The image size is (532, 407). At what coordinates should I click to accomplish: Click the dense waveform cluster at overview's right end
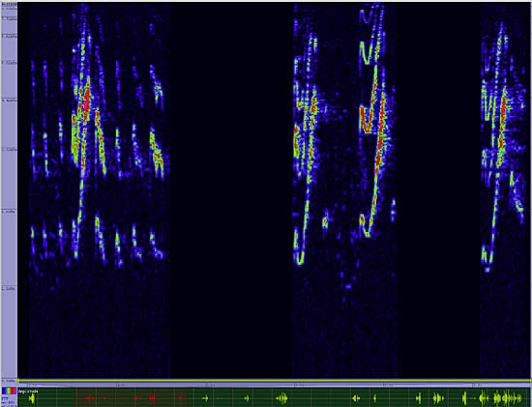tap(501, 398)
